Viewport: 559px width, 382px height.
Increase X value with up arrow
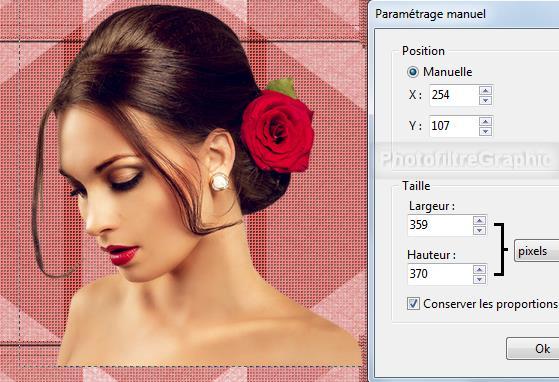coord(486,90)
